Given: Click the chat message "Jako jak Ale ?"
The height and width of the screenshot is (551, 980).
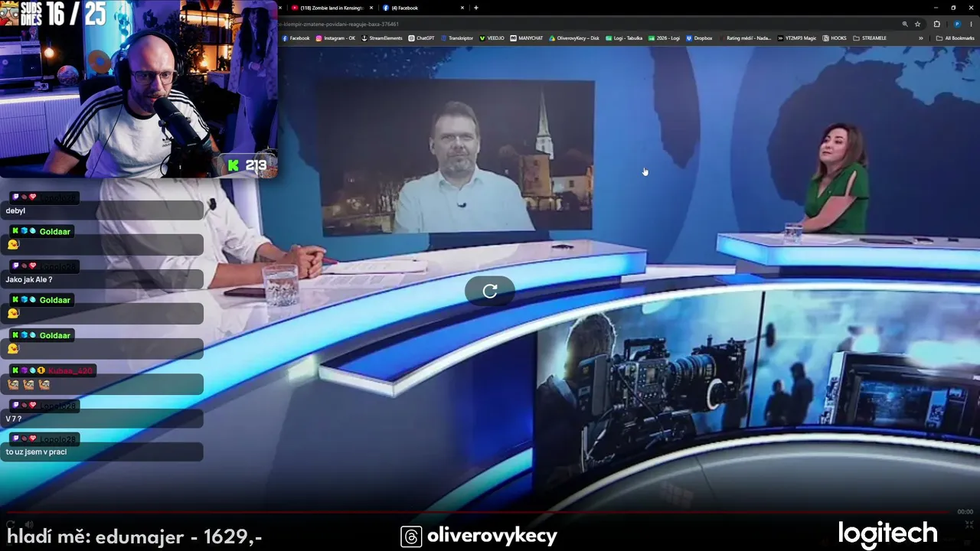Looking at the screenshot, I should [x=29, y=279].
